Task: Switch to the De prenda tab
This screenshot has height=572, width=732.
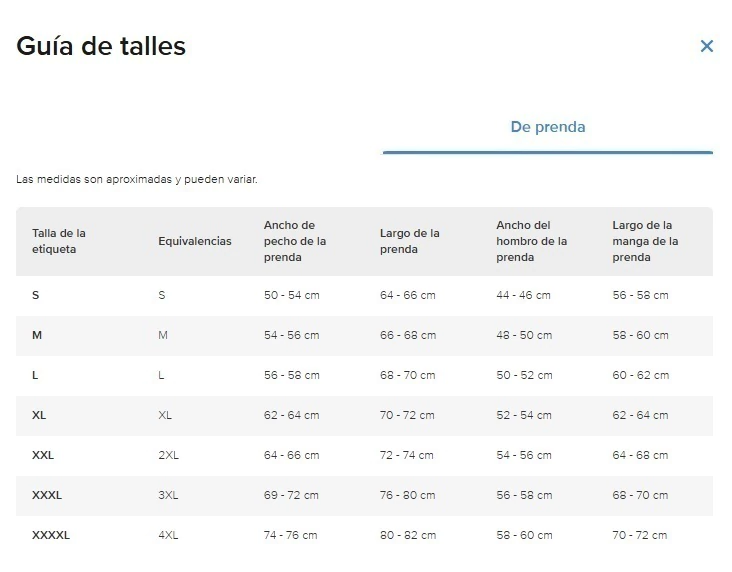Action: tap(547, 127)
